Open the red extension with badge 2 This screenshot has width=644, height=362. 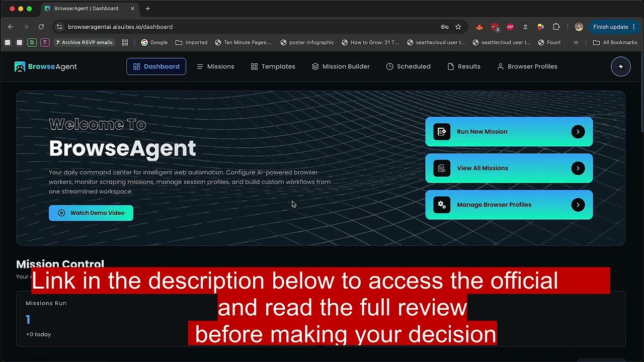495,27
